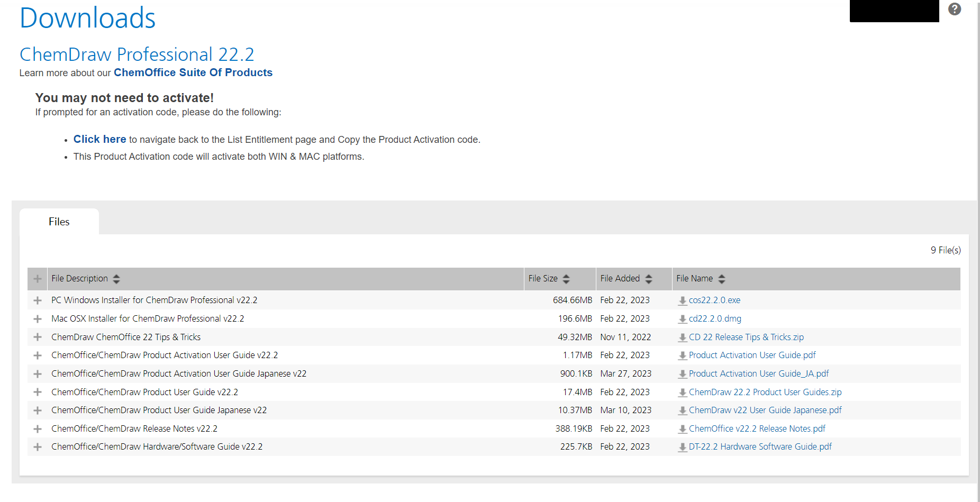Click File Name column header label

coord(694,278)
